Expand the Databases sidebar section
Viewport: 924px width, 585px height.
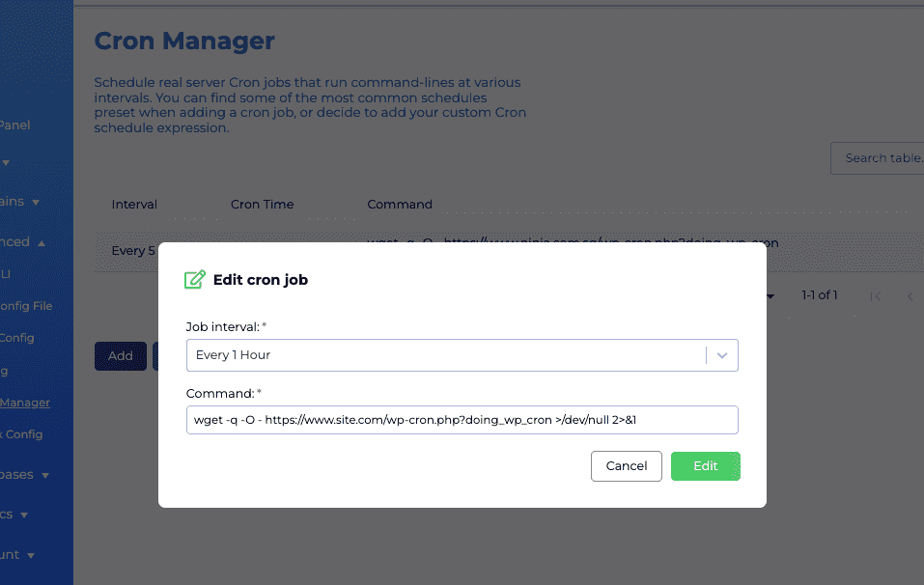(x=24, y=475)
